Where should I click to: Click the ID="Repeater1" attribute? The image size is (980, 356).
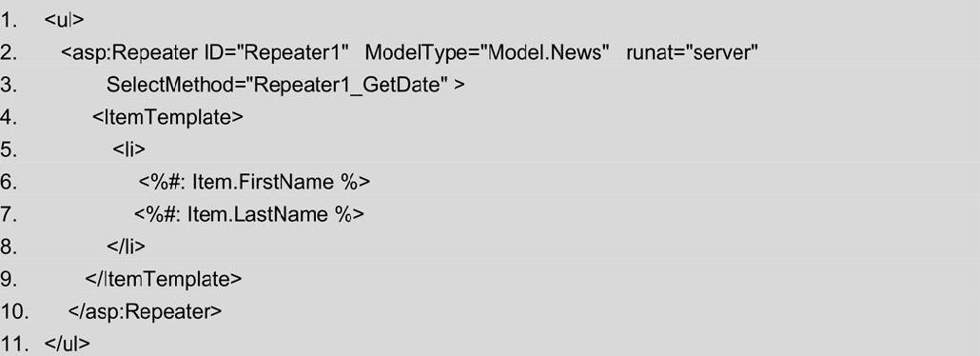tap(276, 52)
